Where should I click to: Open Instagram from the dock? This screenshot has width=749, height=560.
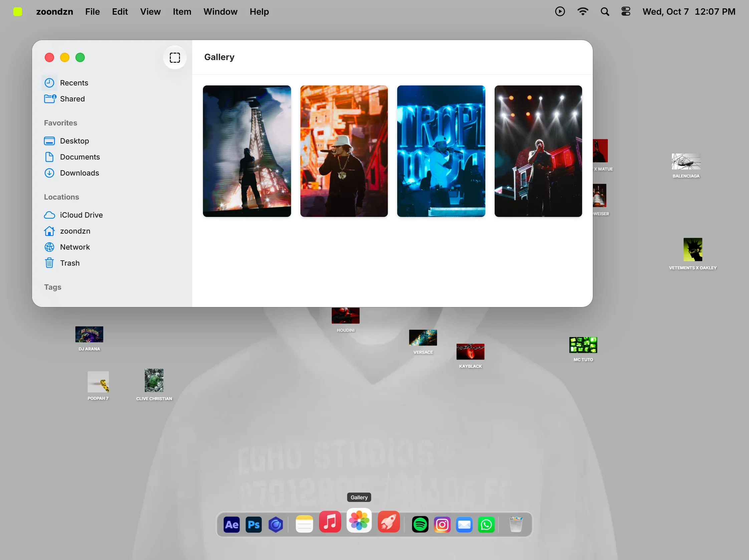coord(442,524)
